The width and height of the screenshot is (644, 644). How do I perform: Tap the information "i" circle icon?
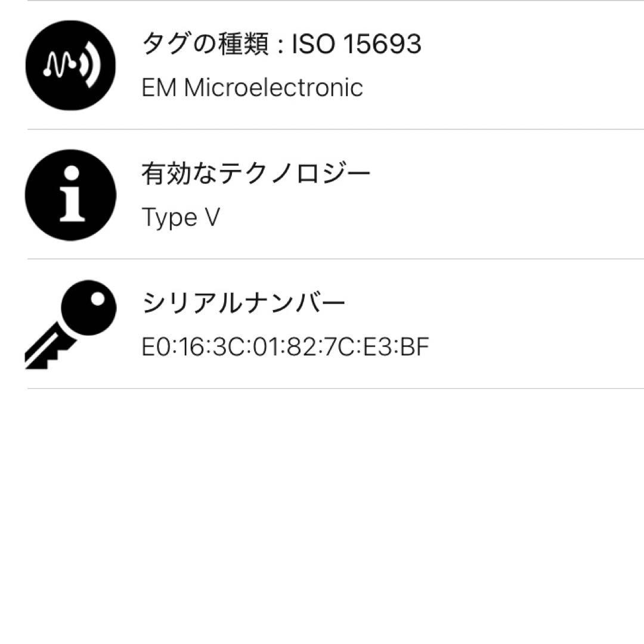point(70,195)
